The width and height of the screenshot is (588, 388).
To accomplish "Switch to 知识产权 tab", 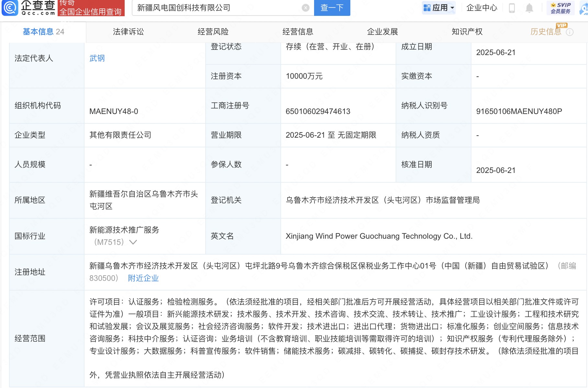I will 467,32.
